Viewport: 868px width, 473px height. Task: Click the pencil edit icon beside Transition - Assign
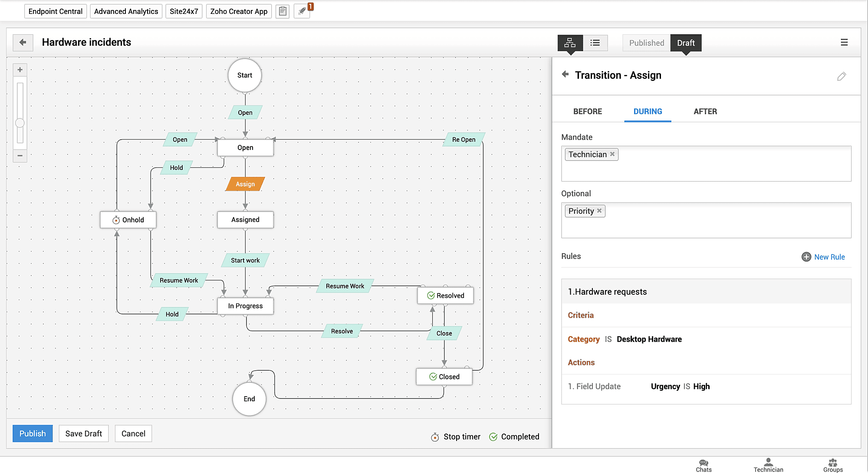842,76
